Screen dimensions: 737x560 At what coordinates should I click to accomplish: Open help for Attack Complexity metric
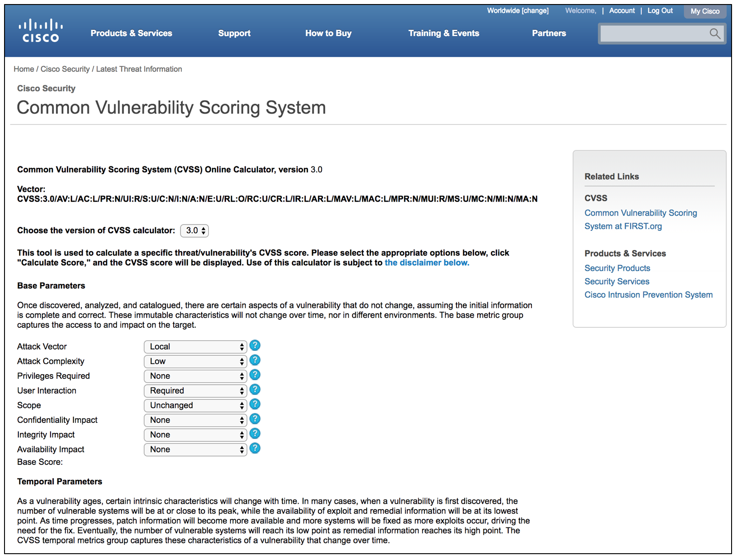point(255,360)
